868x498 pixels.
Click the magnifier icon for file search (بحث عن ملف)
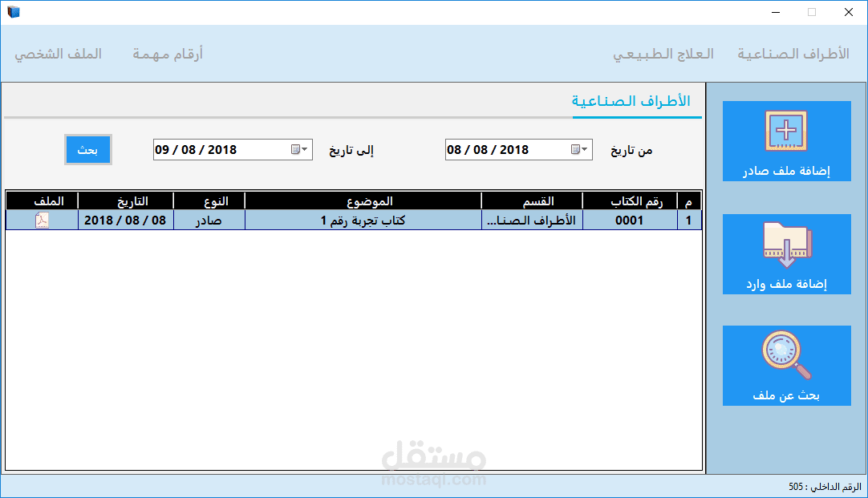[x=787, y=354]
